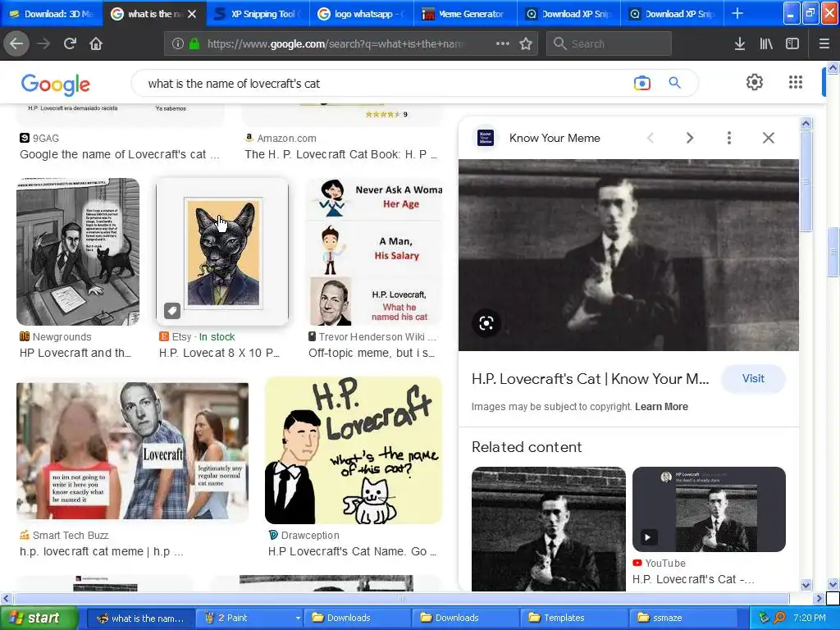Image resolution: width=840 pixels, height=630 pixels.
Task: Click the Firefox back arrow button
Action: pos(16,43)
